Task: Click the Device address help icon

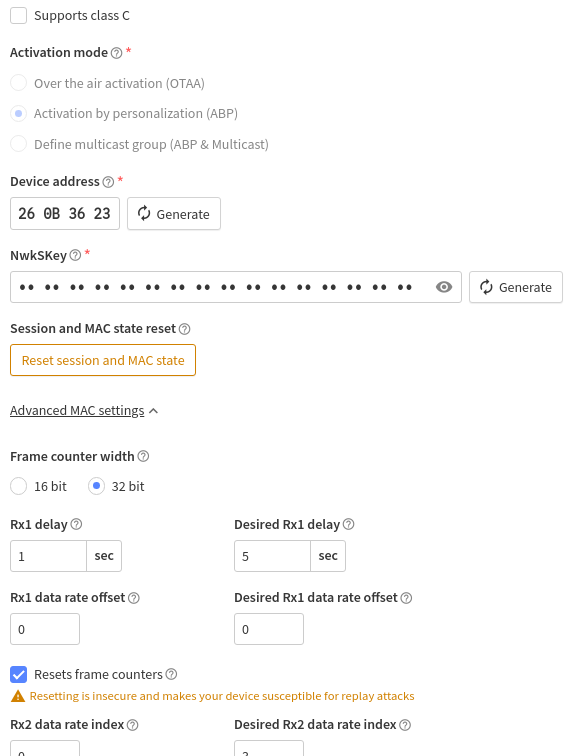Action: (108, 182)
